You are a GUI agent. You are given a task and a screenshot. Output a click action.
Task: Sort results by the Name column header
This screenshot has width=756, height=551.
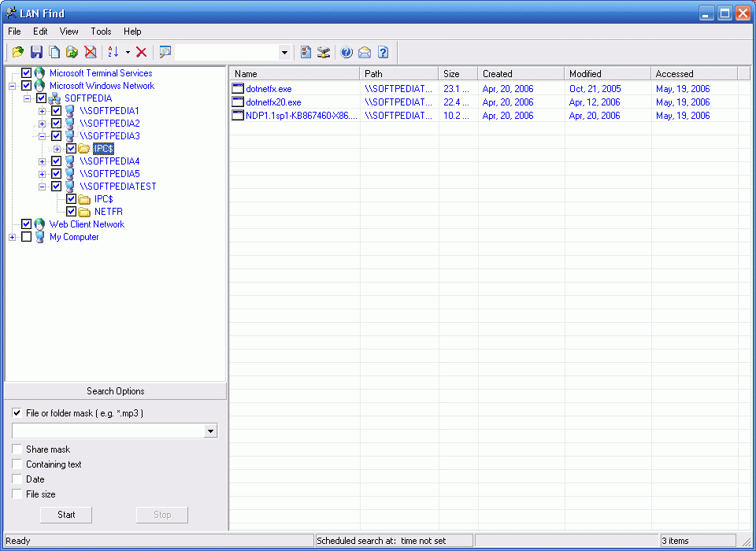(295, 74)
